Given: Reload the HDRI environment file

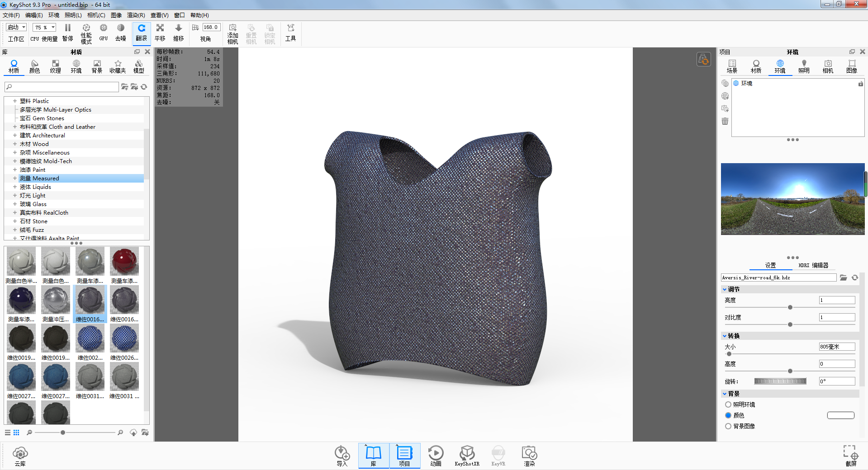Looking at the screenshot, I should click(x=855, y=277).
